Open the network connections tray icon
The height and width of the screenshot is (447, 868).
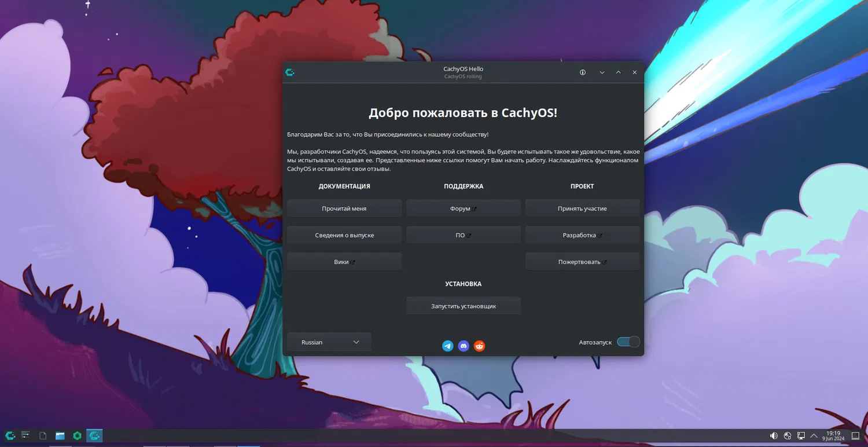[801, 435]
